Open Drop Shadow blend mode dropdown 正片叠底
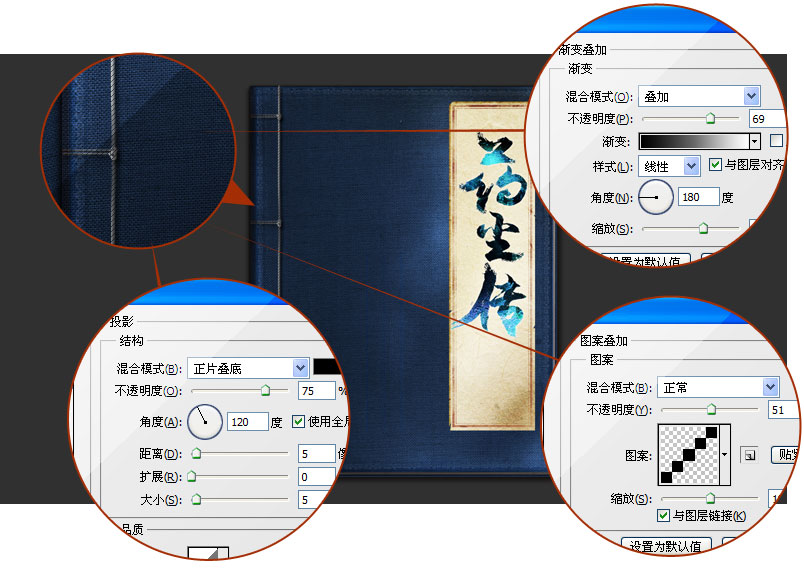 248,368
